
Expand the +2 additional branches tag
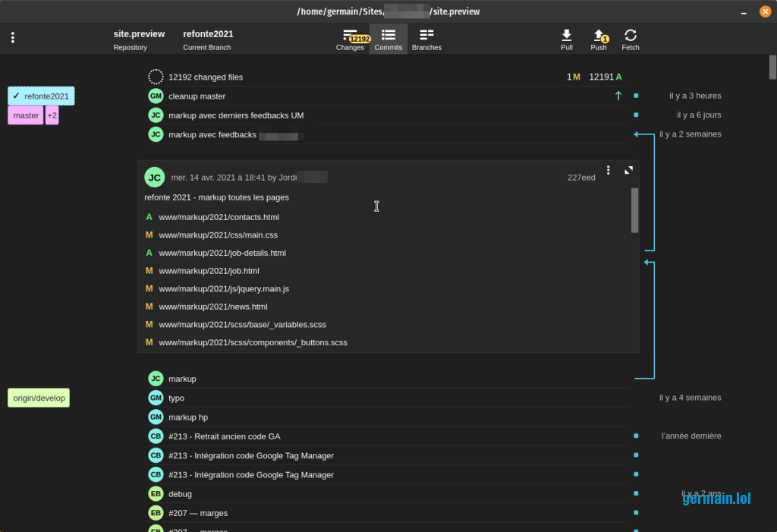52,116
